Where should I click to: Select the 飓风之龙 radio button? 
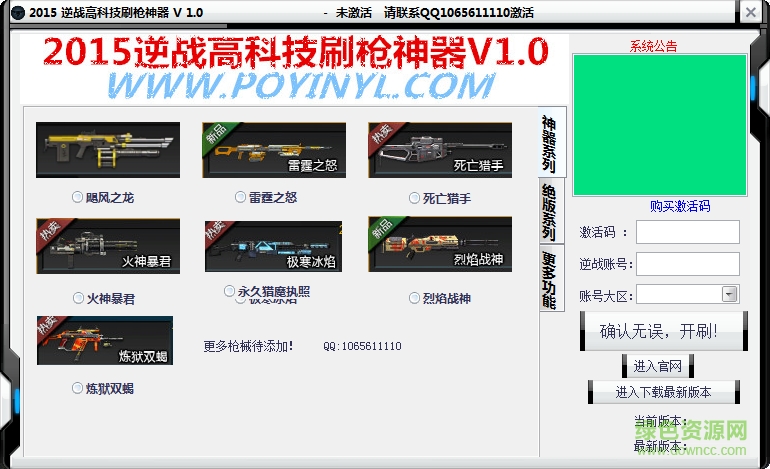(77, 197)
